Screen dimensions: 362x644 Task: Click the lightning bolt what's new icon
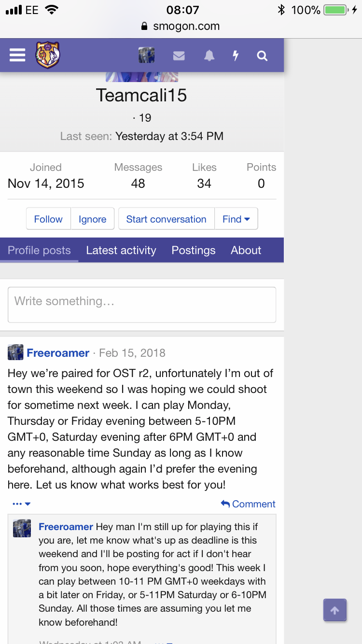[236, 56]
